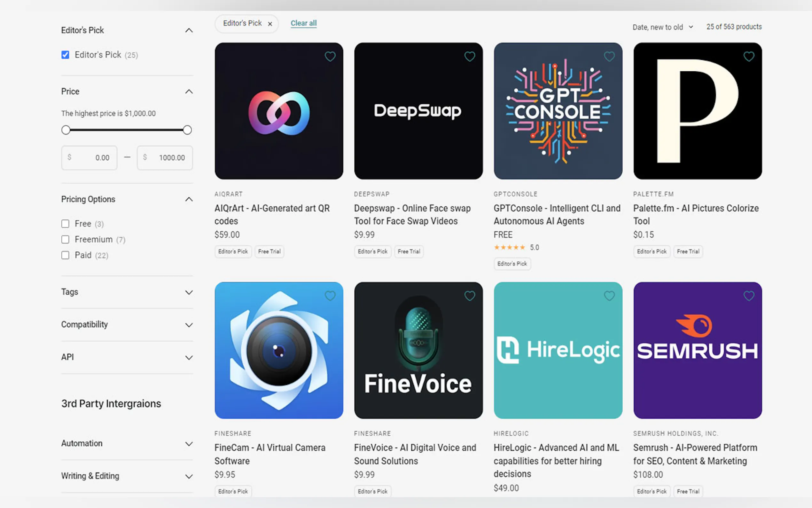Image resolution: width=812 pixels, height=508 pixels.
Task: Open AIQrArt - AI-Generated art QR codes title
Action: pyautogui.click(x=272, y=215)
